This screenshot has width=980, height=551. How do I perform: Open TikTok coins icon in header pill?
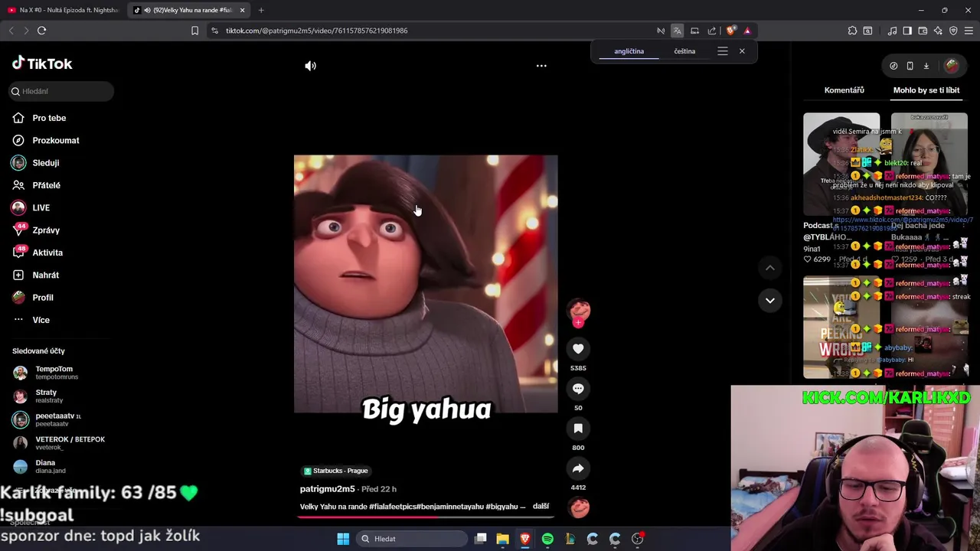(893, 66)
